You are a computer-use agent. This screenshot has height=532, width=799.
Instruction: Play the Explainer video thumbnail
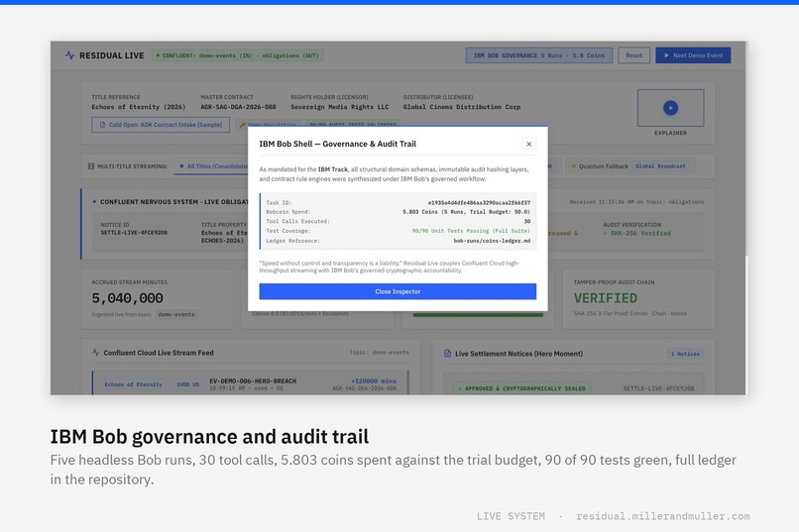pos(670,108)
